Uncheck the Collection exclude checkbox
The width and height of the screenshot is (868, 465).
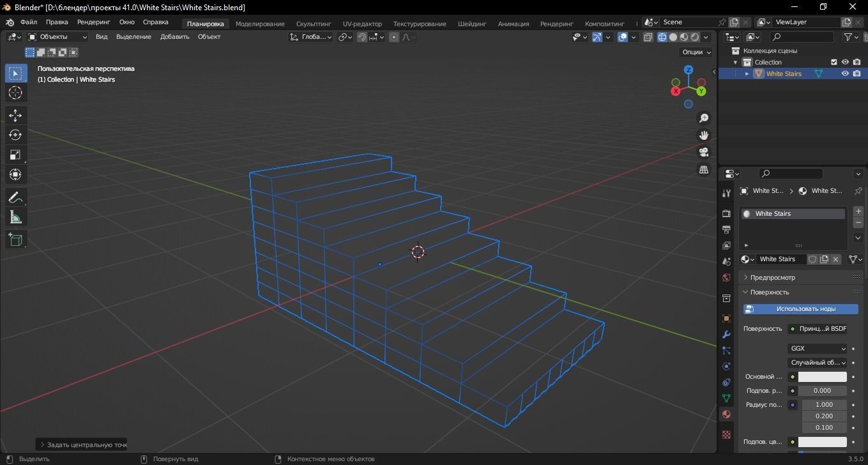[x=834, y=62]
